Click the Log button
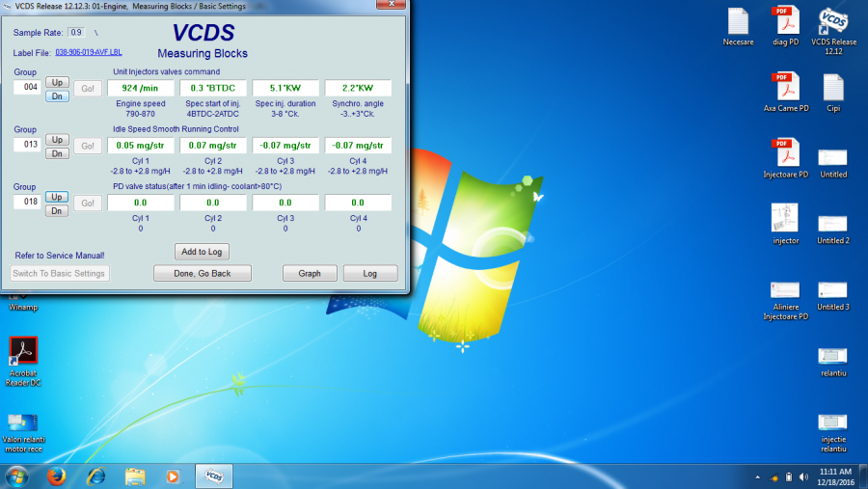The width and height of the screenshot is (868, 489). coord(369,274)
